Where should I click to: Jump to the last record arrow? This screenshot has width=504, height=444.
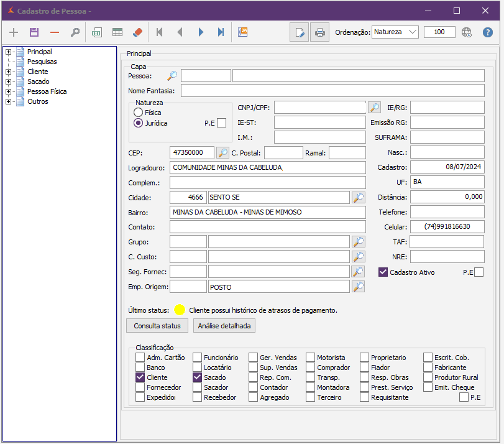[221, 32]
